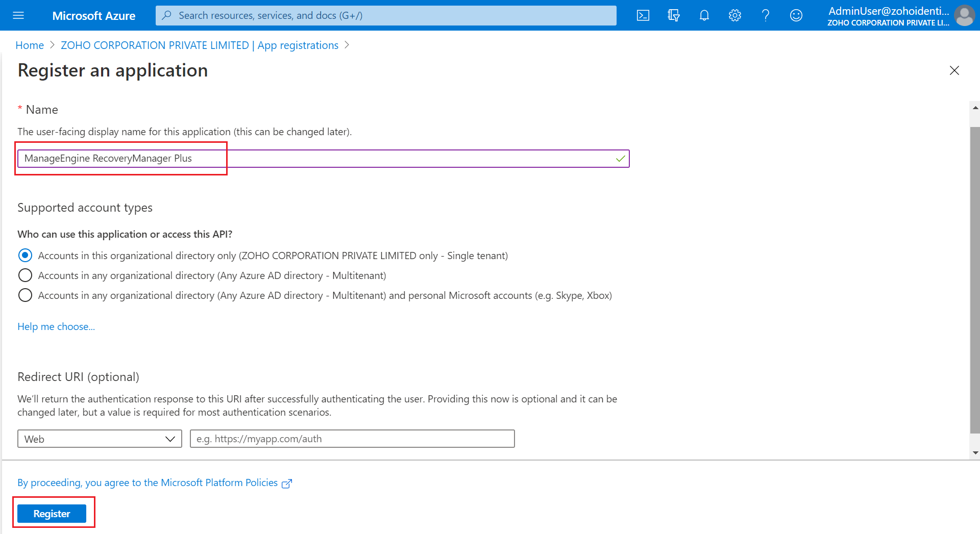Launch Cloud Shell from the top bar

tap(643, 15)
